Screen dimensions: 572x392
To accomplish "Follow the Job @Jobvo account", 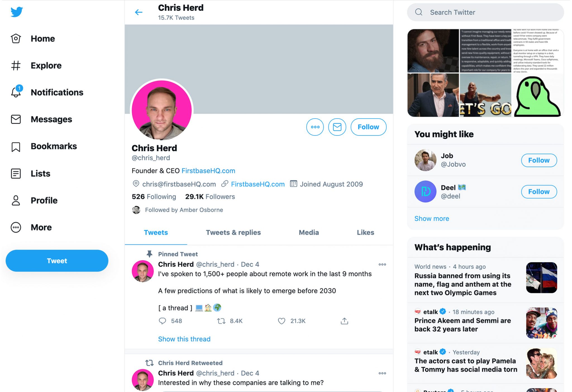I will 538,160.
